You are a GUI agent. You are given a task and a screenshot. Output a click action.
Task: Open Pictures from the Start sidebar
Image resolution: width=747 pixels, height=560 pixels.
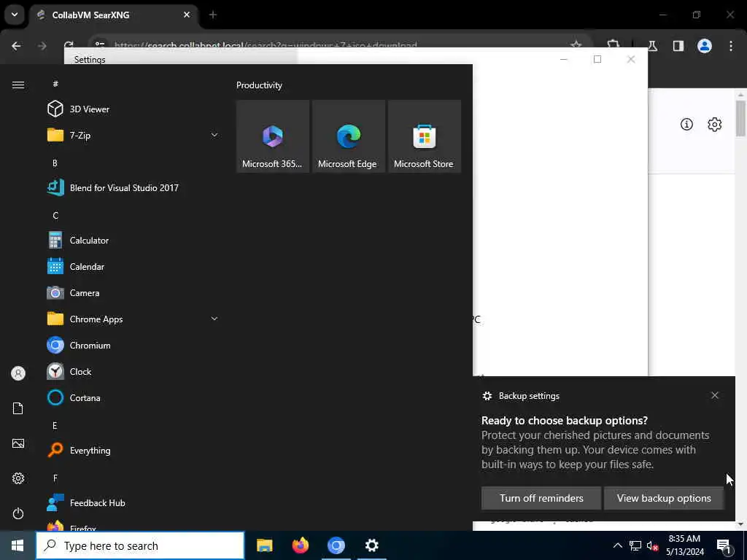click(x=18, y=443)
